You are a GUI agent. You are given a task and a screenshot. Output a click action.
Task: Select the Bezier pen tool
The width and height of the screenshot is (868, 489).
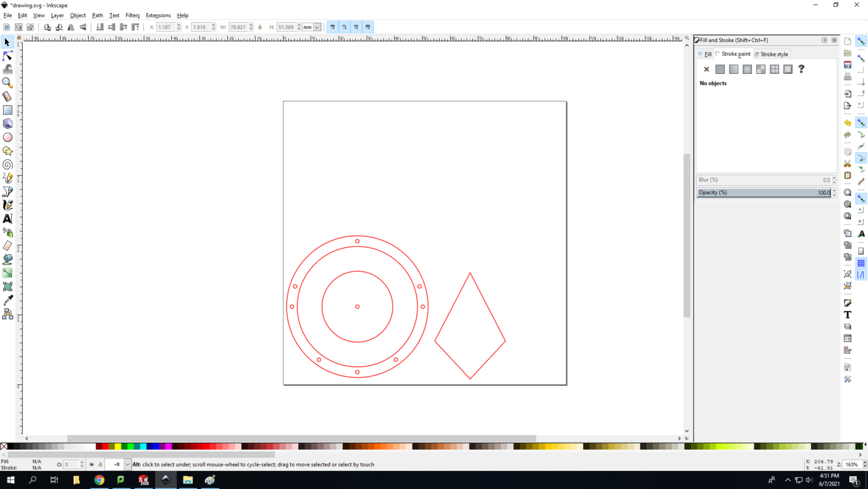click(7, 192)
